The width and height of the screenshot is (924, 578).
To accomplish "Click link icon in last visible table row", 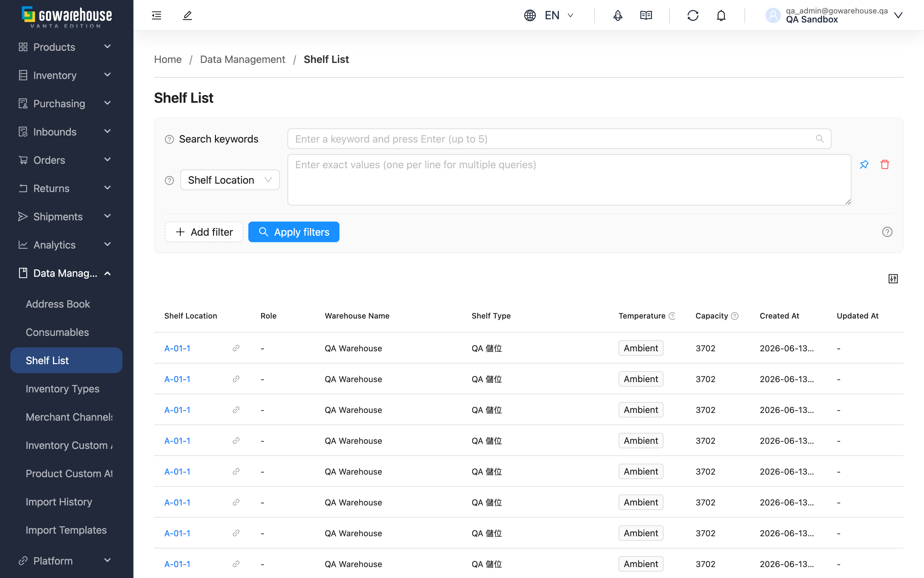I will point(236,564).
